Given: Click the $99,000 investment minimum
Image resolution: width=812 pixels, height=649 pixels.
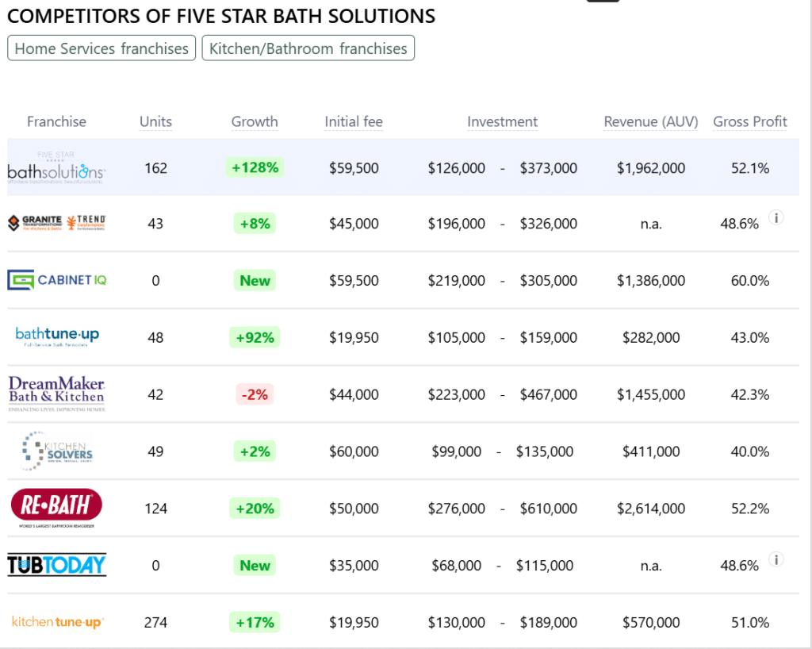Looking at the screenshot, I should 456,451.
